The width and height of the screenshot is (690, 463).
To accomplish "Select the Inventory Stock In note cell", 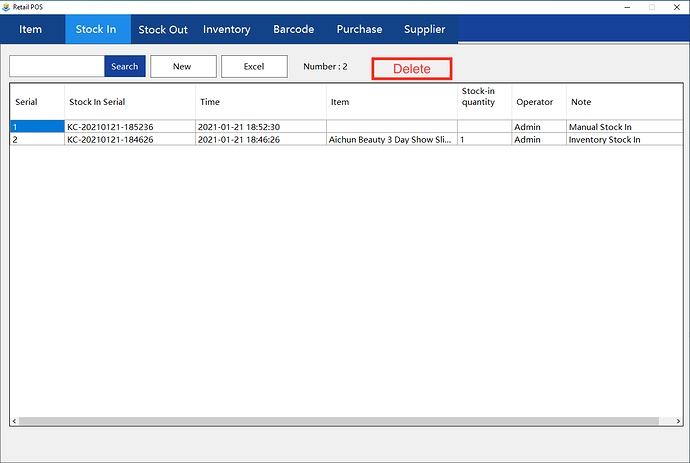I will pyautogui.click(x=624, y=140).
